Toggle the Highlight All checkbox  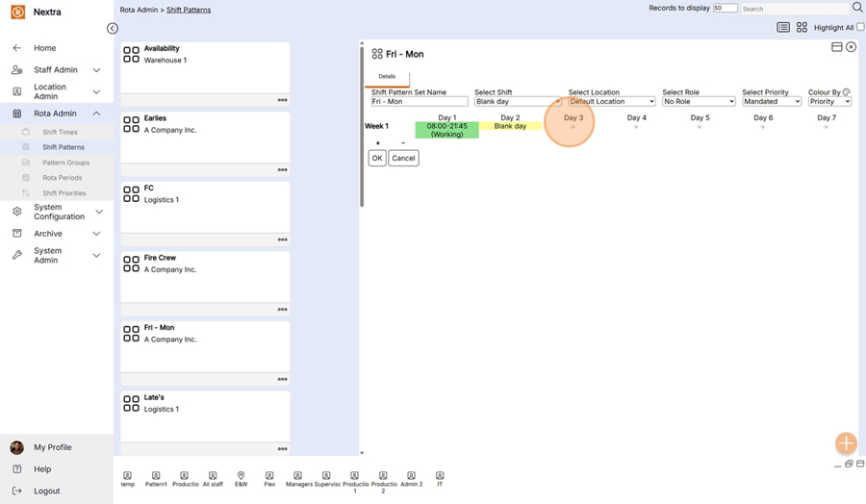click(x=860, y=27)
